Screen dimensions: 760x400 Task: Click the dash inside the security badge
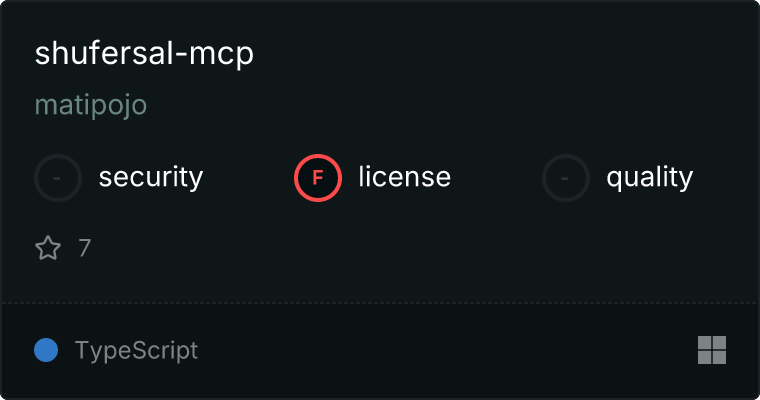(57, 178)
